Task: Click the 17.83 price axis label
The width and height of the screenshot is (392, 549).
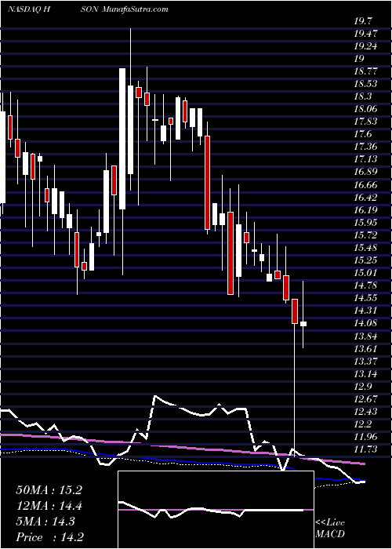Action: [365, 122]
